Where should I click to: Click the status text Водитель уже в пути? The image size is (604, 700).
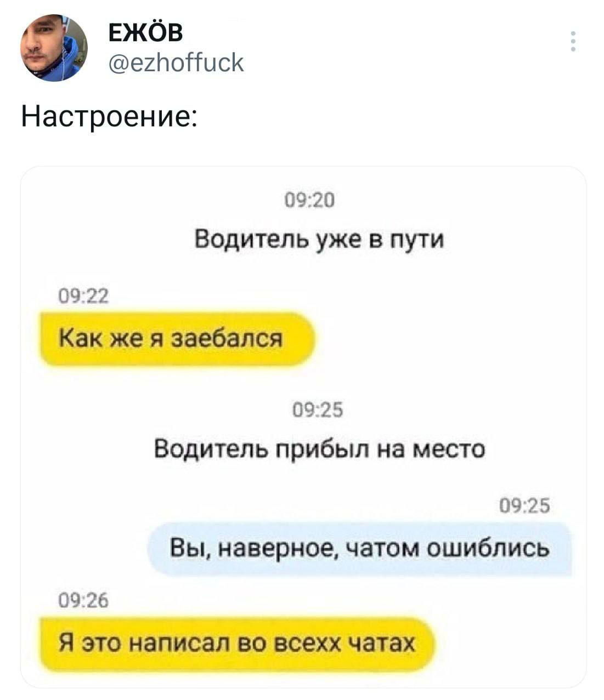click(x=319, y=240)
